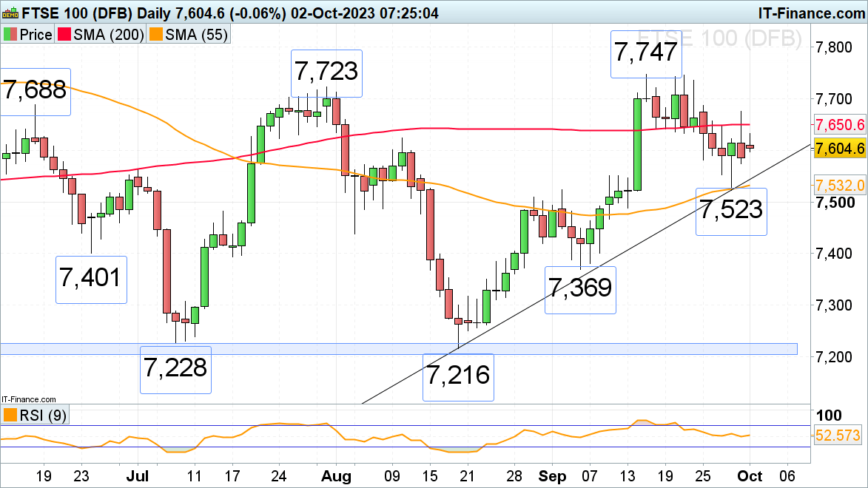Click the 7,800 price axis label
The image size is (868, 488).
click(x=834, y=47)
